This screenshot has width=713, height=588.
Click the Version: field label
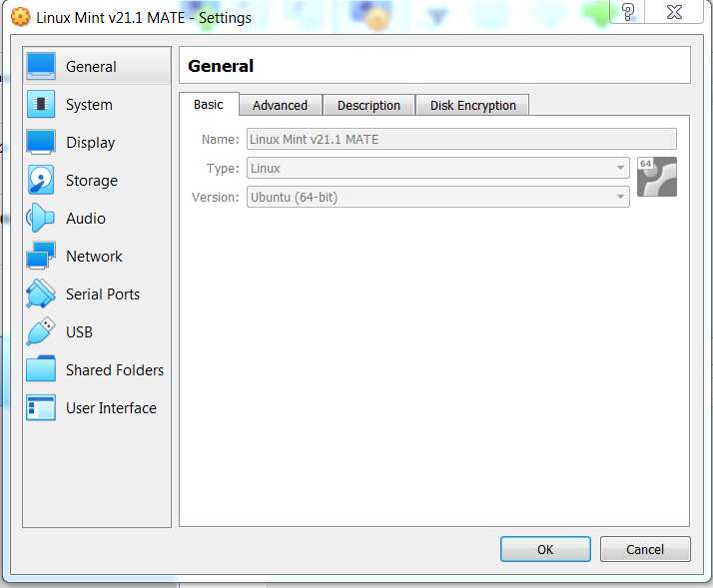pyautogui.click(x=215, y=198)
